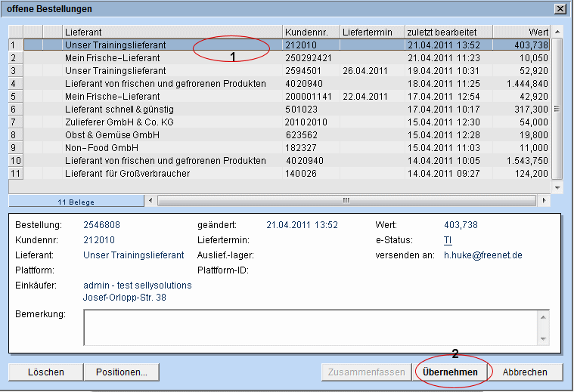Screen dimensions: 574x392
Task: Sort by zuletzt bearbeitet column
Action: coord(448,32)
